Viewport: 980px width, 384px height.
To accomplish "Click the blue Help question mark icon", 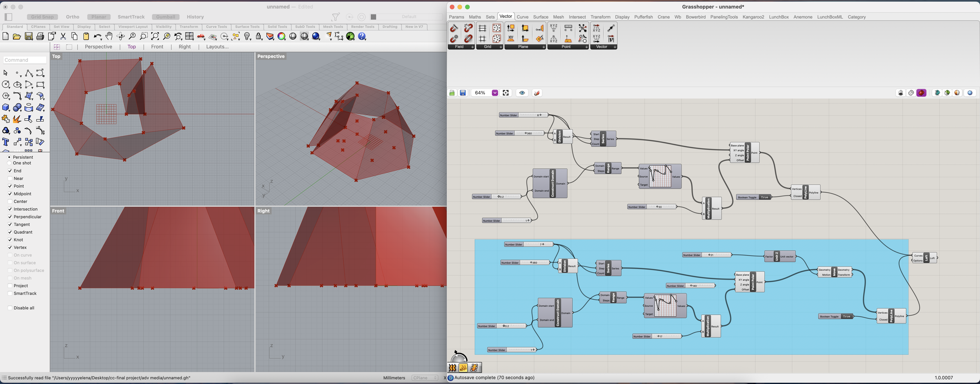I will (362, 36).
